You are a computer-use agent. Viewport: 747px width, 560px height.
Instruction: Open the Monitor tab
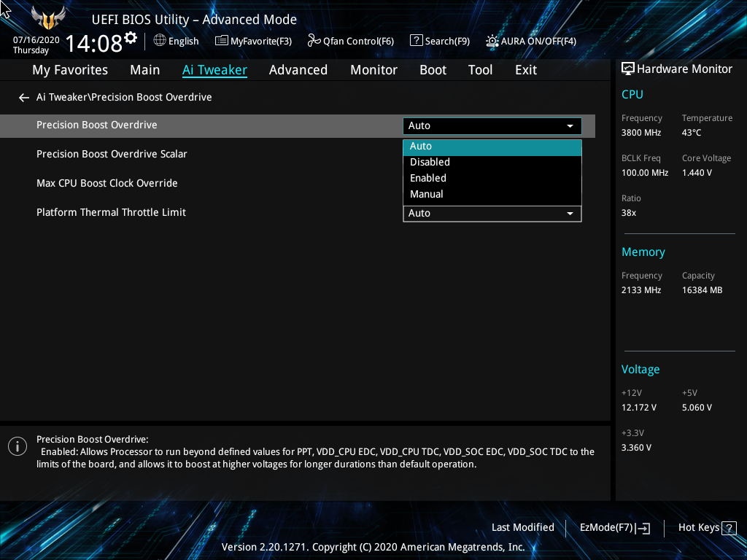click(374, 70)
